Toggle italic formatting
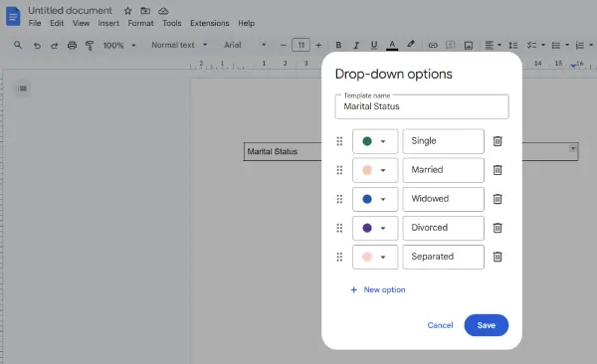Screen dimensions: 597x364 pyautogui.click(x=356, y=46)
